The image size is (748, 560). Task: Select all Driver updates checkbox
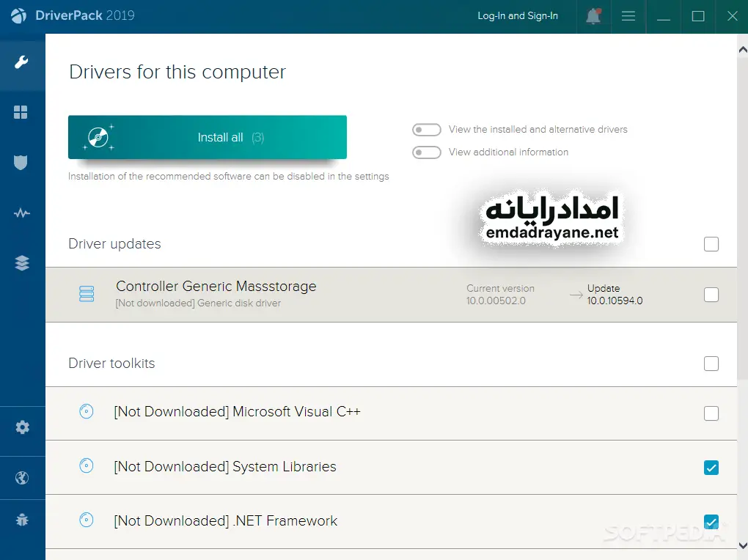711,244
